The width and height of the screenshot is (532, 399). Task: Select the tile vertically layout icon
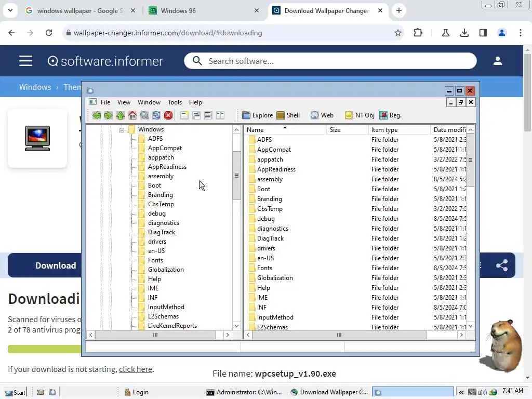[220, 115]
